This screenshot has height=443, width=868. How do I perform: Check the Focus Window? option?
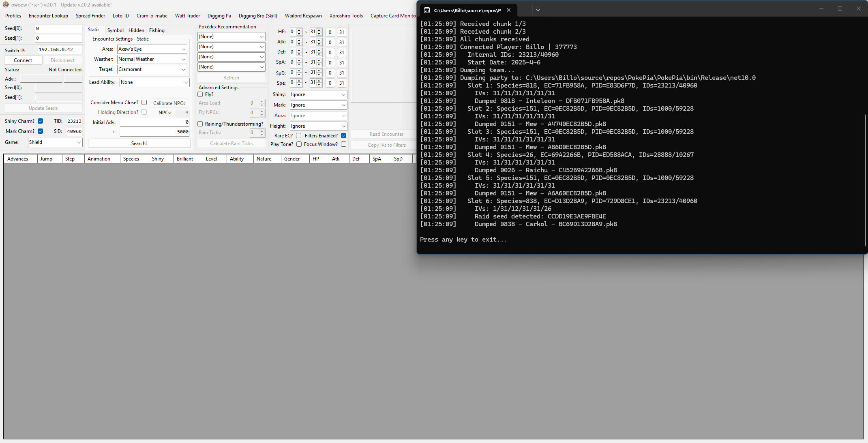pos(344,144)
